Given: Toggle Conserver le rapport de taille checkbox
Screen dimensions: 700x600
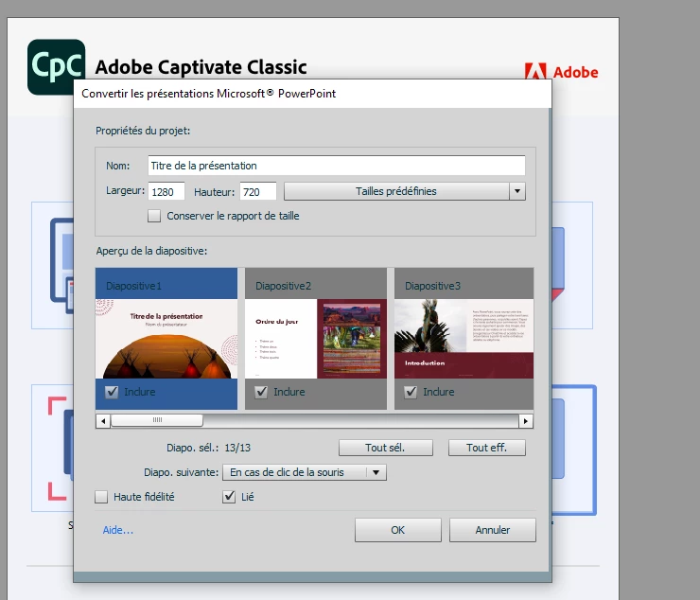Looking at the screenshot, I should [x=154, y=216].
